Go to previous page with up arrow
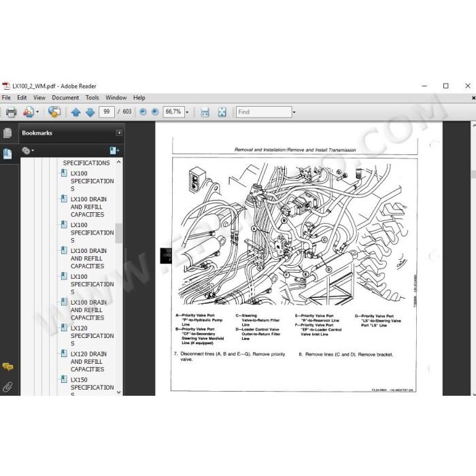The image size is (476, 476). pyautogui.click(x=75, y=112)
